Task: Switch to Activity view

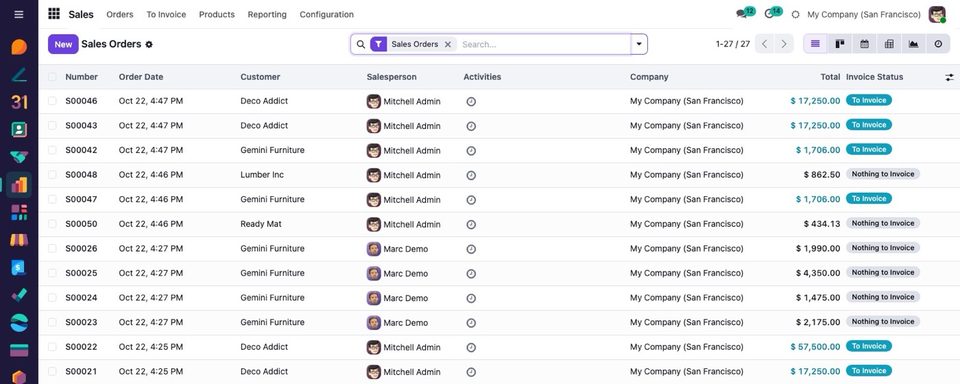Action: [938, 44]
